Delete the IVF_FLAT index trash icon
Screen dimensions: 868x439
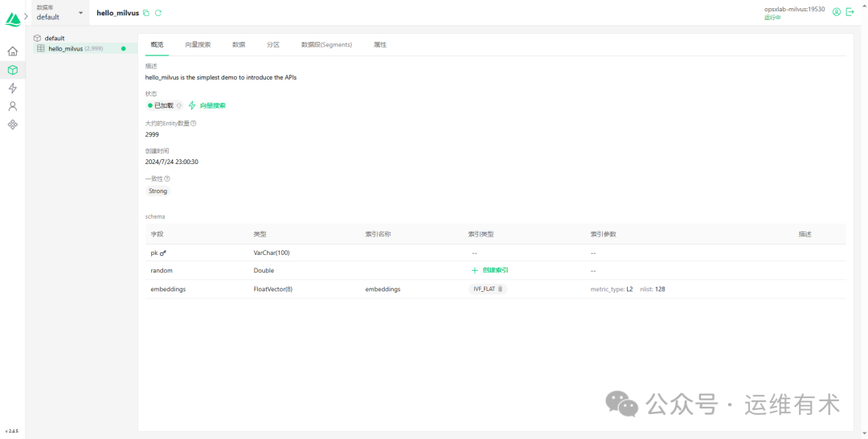501,289
